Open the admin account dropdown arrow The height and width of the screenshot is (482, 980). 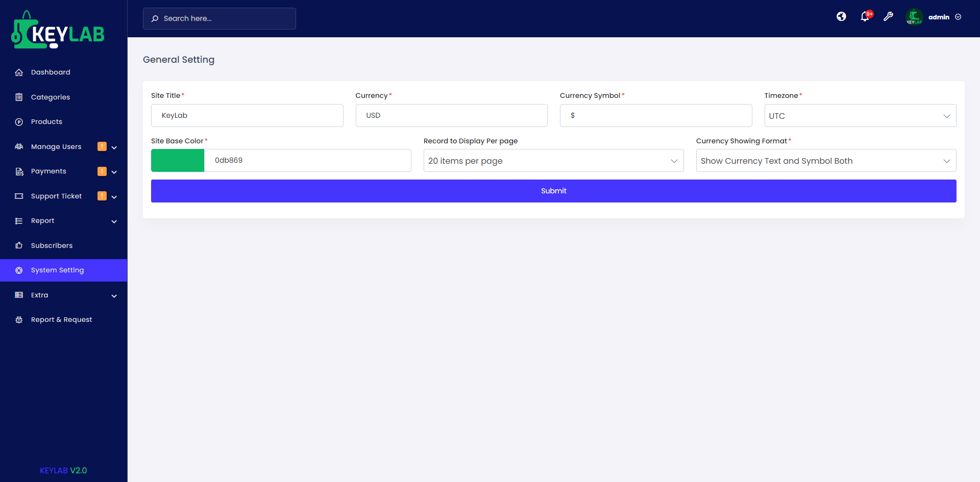pyautogui.click(x=958, y=17)
